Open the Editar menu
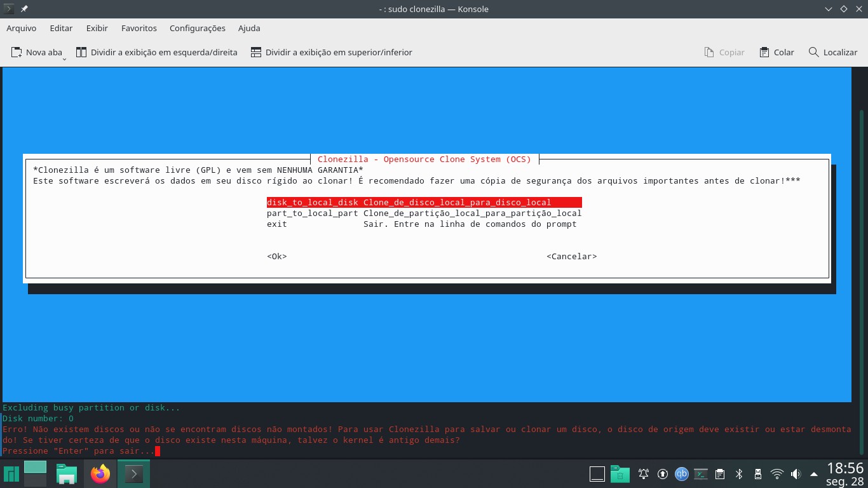The width and height of the screenshot is (868, 488). 61,28
